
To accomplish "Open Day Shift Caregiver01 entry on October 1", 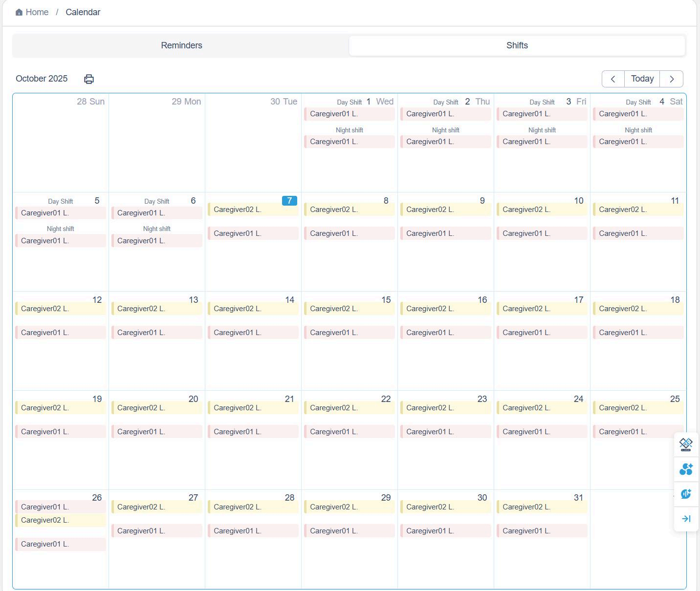I will (349, 114).
